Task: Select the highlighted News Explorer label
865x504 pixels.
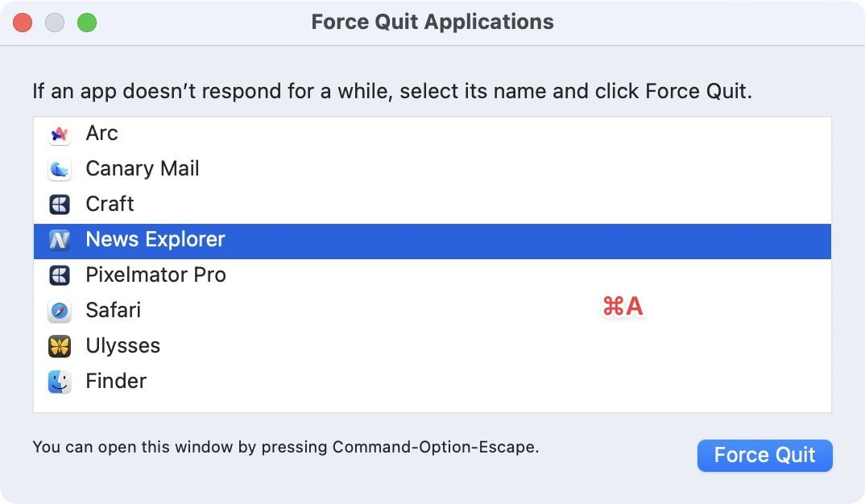Action: [x=155, y=240]
